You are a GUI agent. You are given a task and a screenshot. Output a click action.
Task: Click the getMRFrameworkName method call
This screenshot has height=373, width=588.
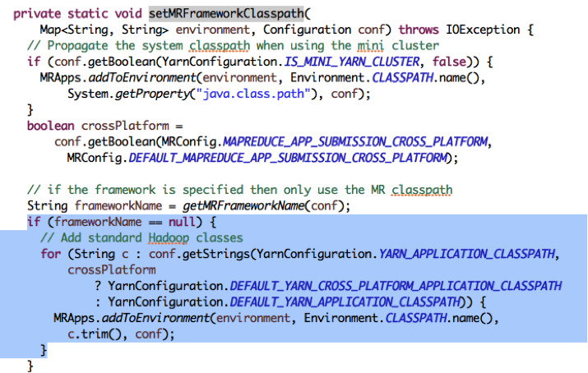pyautogui.click(x=243, y=206)
